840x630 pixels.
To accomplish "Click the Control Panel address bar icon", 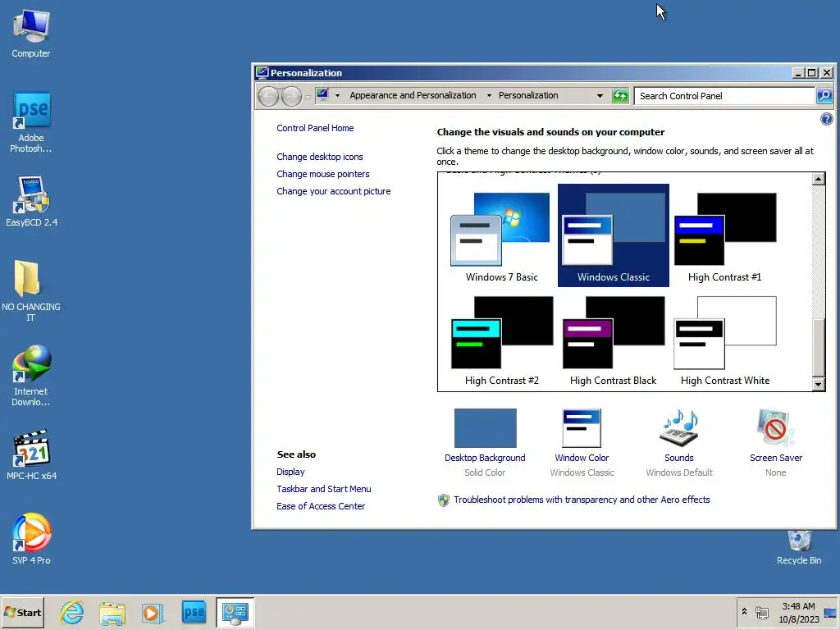I will (322, 95).
